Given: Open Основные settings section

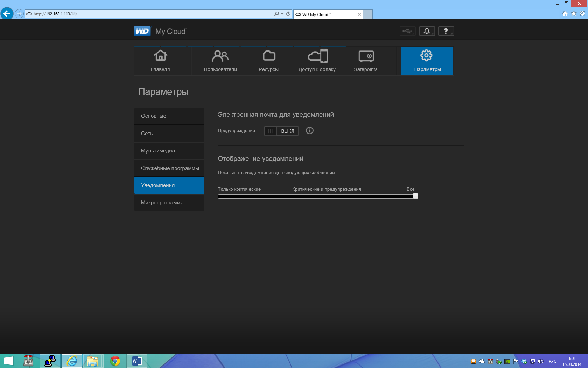Looking at the screenshot, I should pyautogui.click(x=169, y=116).
